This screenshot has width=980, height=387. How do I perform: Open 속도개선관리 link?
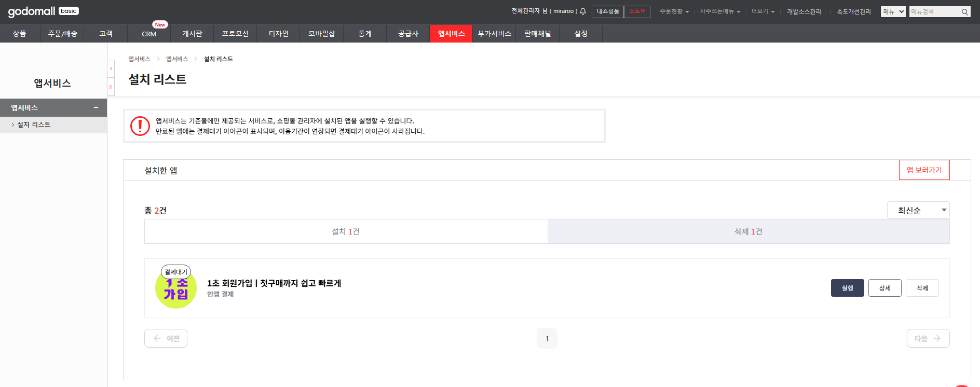coord(854,11)
